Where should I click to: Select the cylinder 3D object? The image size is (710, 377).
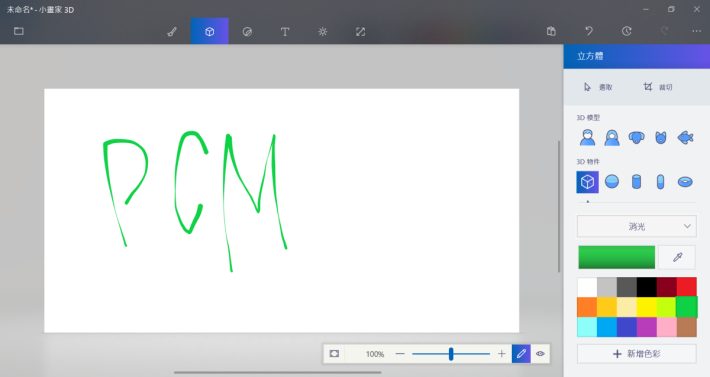pos(636,182)
